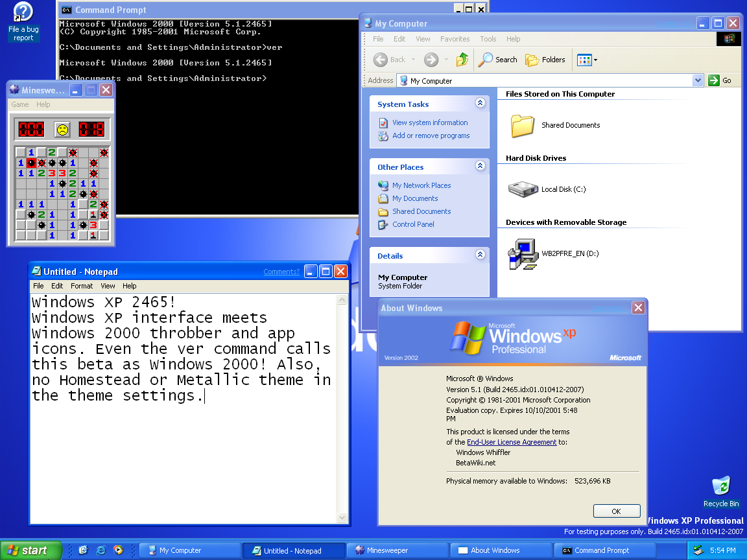Click Add or remove programs link

pos(431,135)
